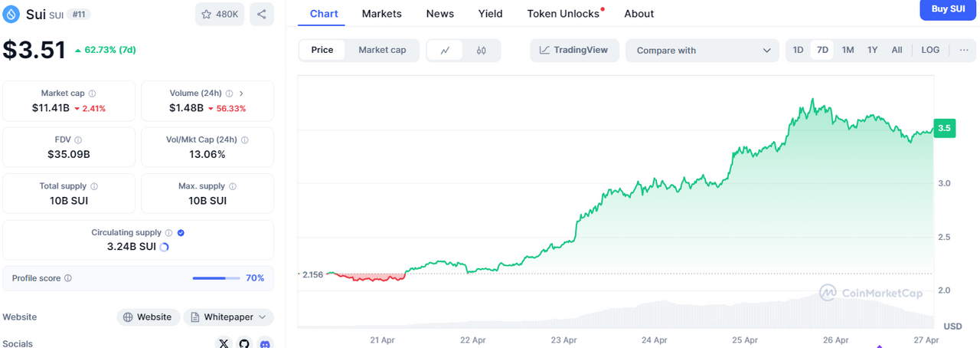This screenshot has height=348, width=980.
Task: Click the USD currency label on chart
Action: [x=952, y=326]
